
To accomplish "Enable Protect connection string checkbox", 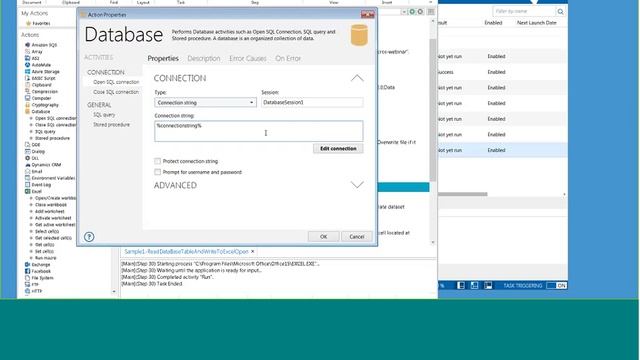I will (x=158, y=161).
